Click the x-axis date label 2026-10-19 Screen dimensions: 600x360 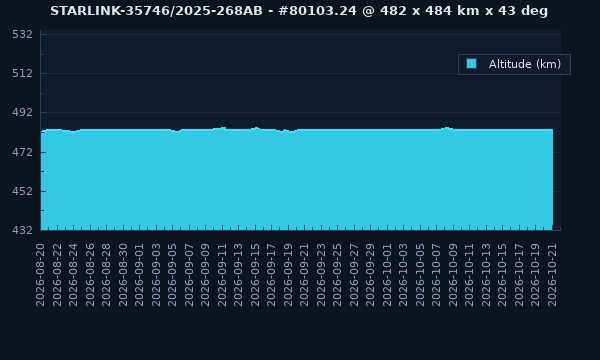[x=536, y=275]
